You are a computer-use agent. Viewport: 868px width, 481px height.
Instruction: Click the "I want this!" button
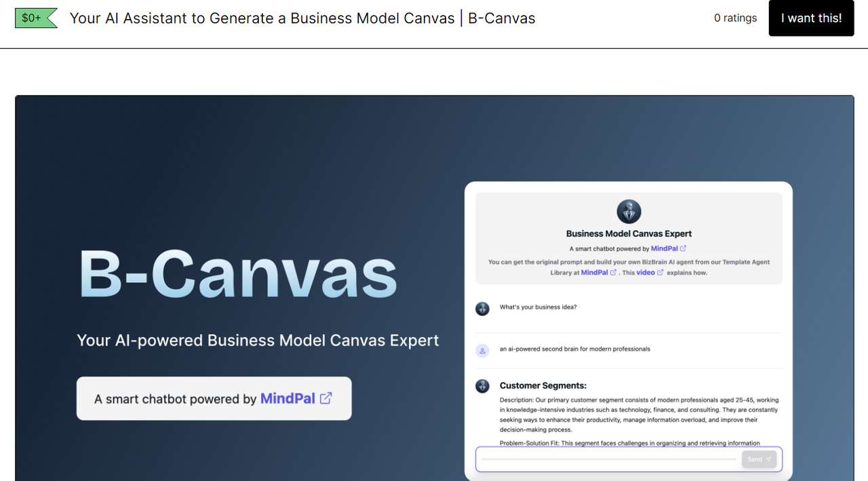tap(811, 18)
